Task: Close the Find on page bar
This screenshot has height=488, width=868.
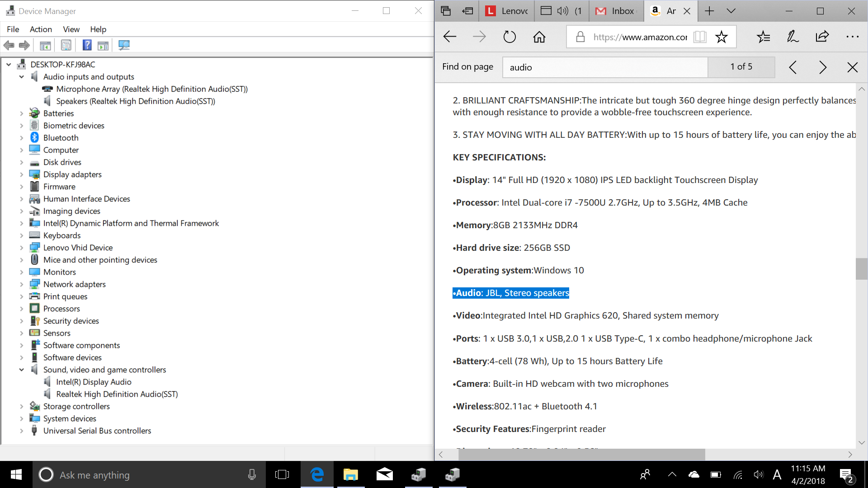Action: pos(853,67)
